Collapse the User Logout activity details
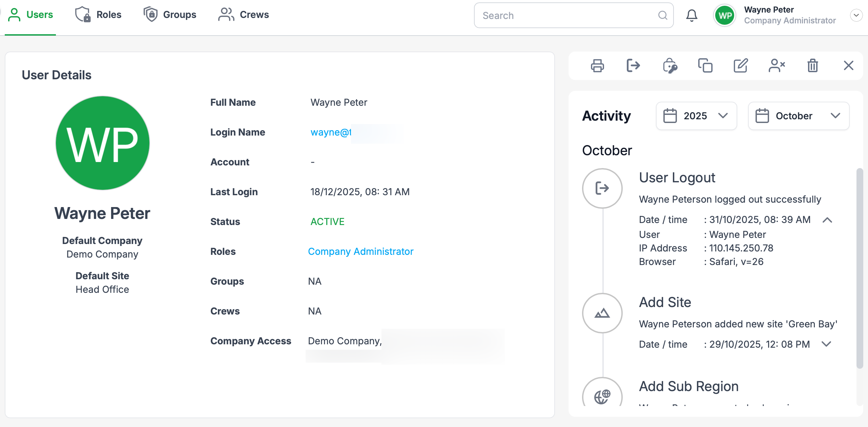Screen dimensions: 868x427 coord(827,220)
